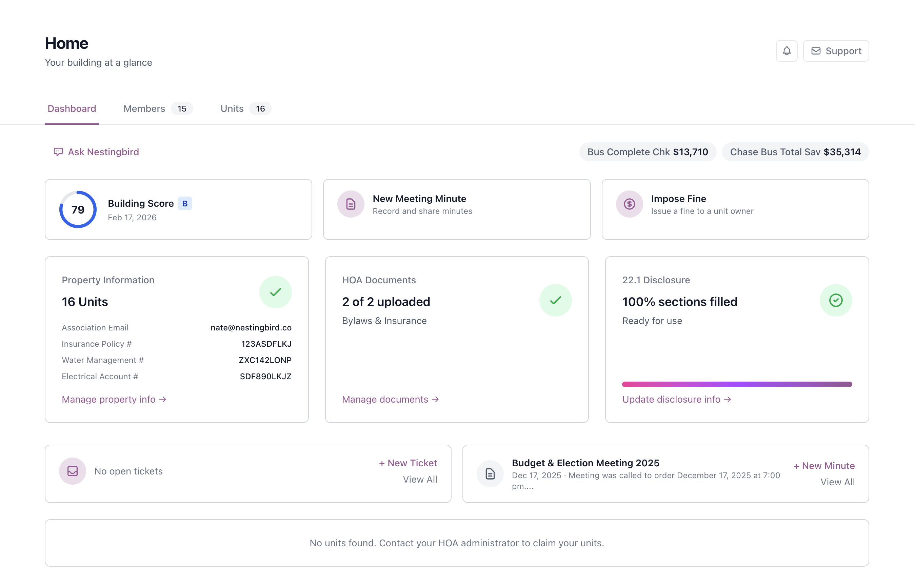The height and width of the screenshot is (588, 915).
Task: Open the Ask Nestingbird chat icon
Action: coord(58,152)
